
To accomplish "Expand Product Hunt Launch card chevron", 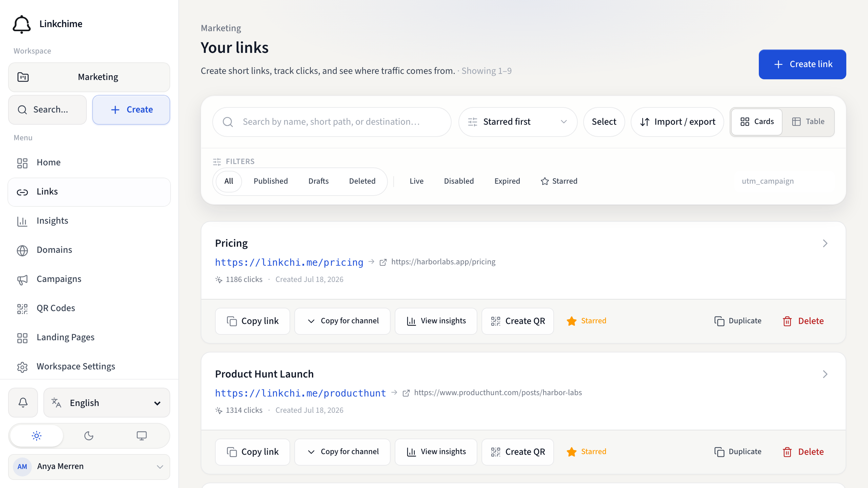I will 825,374.
